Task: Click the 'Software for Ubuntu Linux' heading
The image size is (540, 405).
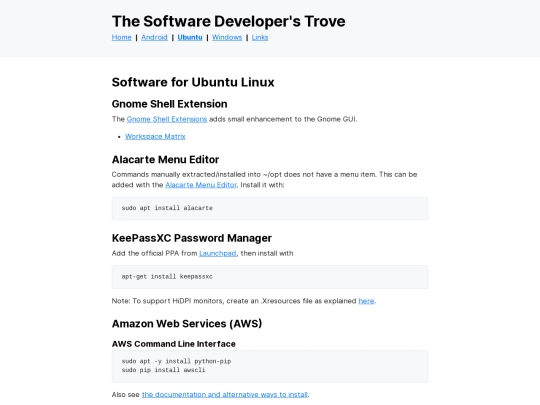Action: click(x=193, y=82)
